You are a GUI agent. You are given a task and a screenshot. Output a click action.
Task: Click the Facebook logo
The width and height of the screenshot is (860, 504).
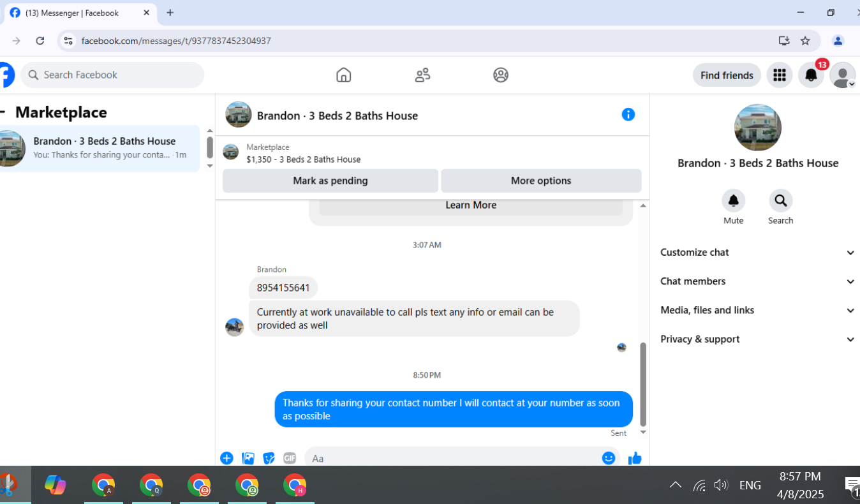[x=6, y=75]
